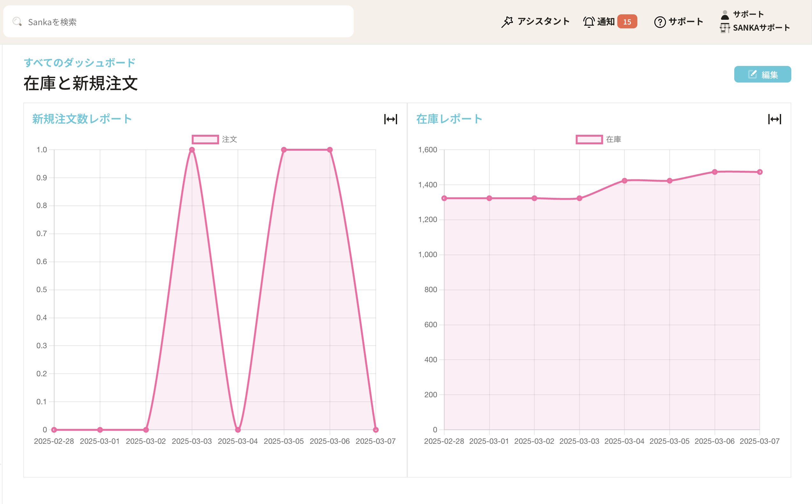The height and width of the screenshot is (504, 812).
Task: Click the help question mark icon
Action: 660,22
